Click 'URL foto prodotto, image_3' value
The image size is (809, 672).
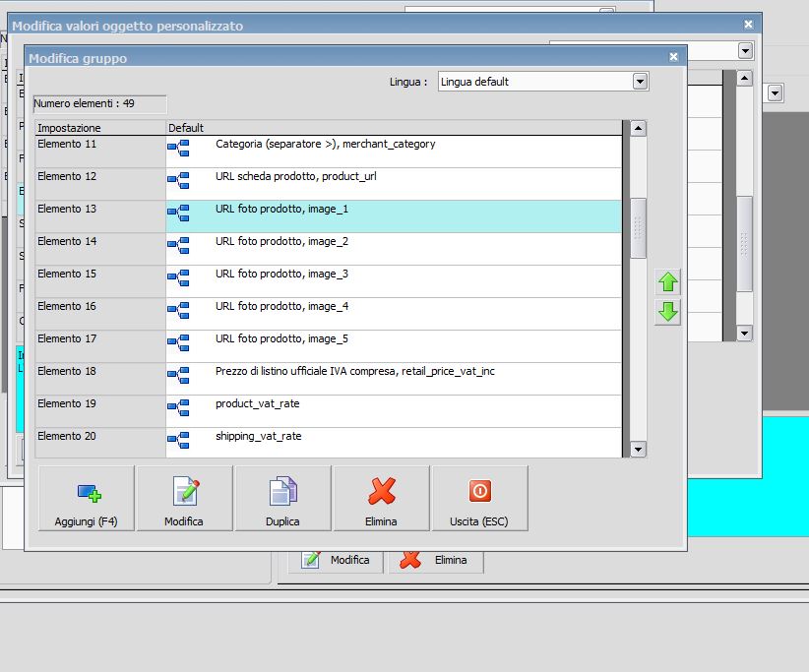tap(281, 274)
